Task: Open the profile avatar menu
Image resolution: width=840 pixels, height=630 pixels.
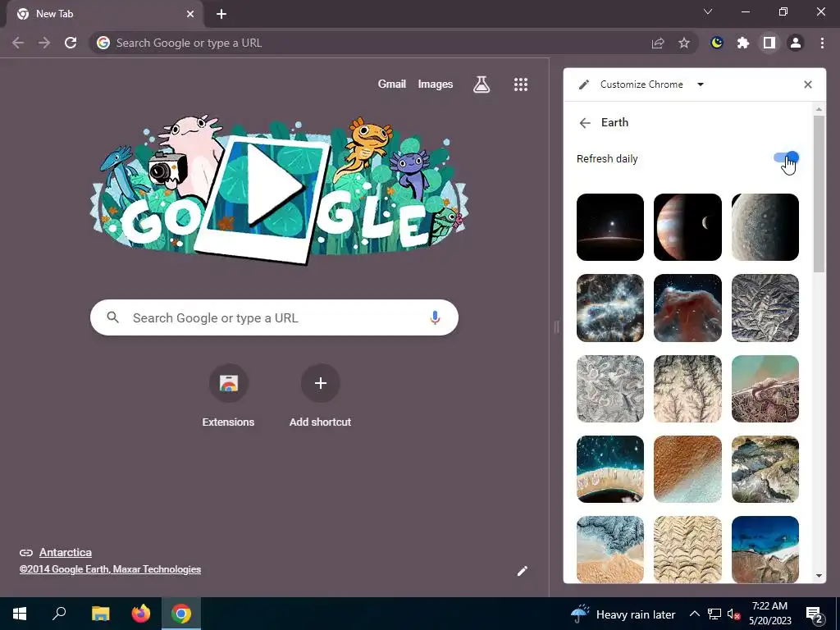Action: tap(796, 43)
